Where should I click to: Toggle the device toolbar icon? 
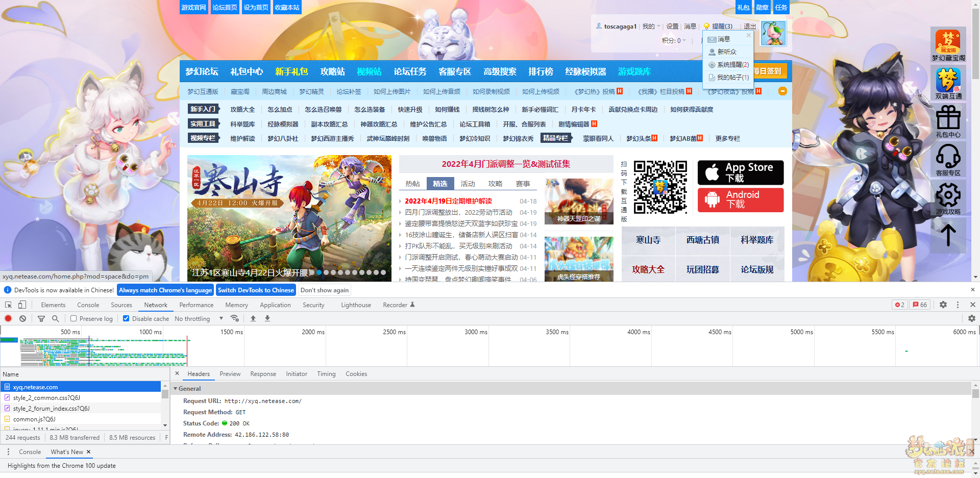click(22, 305)
